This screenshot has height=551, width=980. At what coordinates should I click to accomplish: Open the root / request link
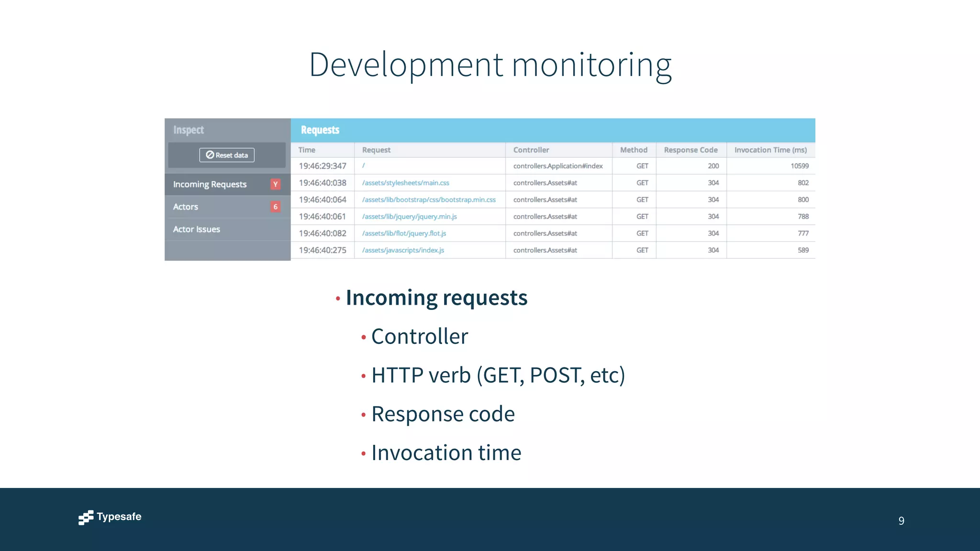(364, 166)
